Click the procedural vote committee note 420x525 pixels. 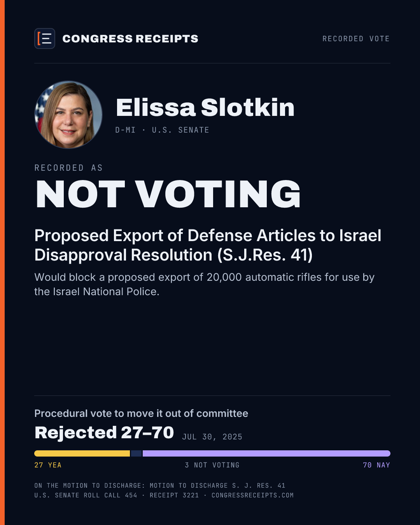pyautogui.click(x=141, y=413)
